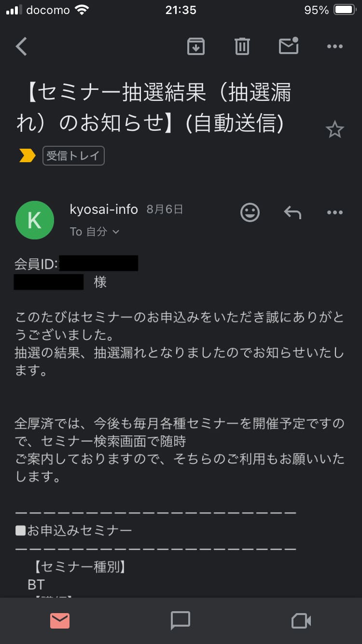Tap the battery indicator in status bar
Viewport: 362px width, 644px height.
click(346, 10)
